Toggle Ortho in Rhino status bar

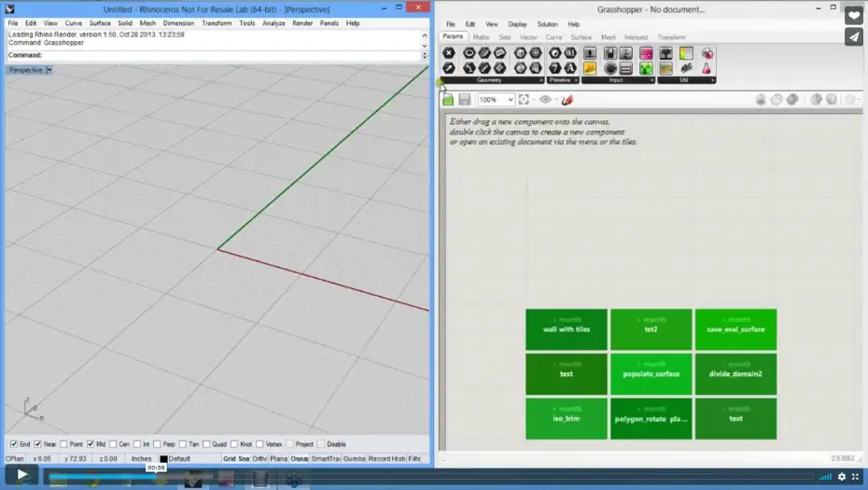point(259,458)
